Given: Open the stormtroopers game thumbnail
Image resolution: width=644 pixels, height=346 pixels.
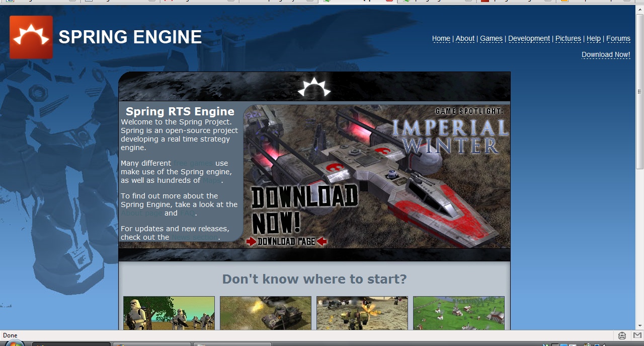Looking at the screenshot, I should 169,313.
